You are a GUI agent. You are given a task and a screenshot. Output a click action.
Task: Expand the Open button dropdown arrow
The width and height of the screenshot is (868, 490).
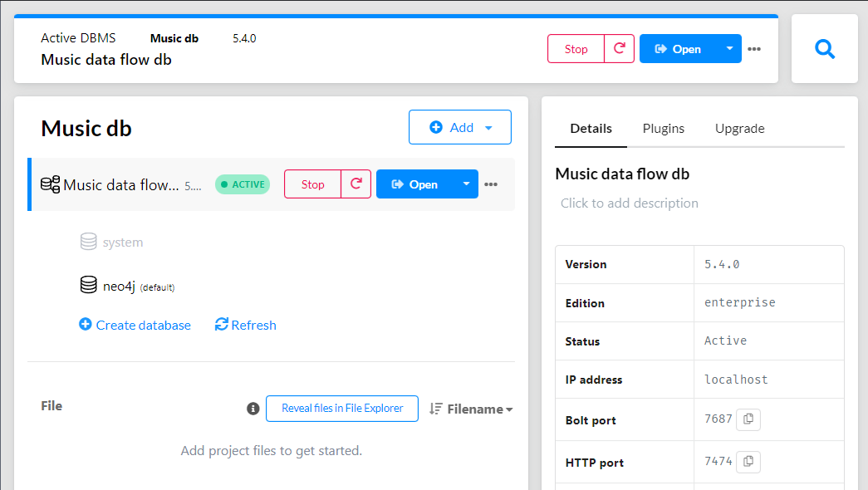[465, 184]
